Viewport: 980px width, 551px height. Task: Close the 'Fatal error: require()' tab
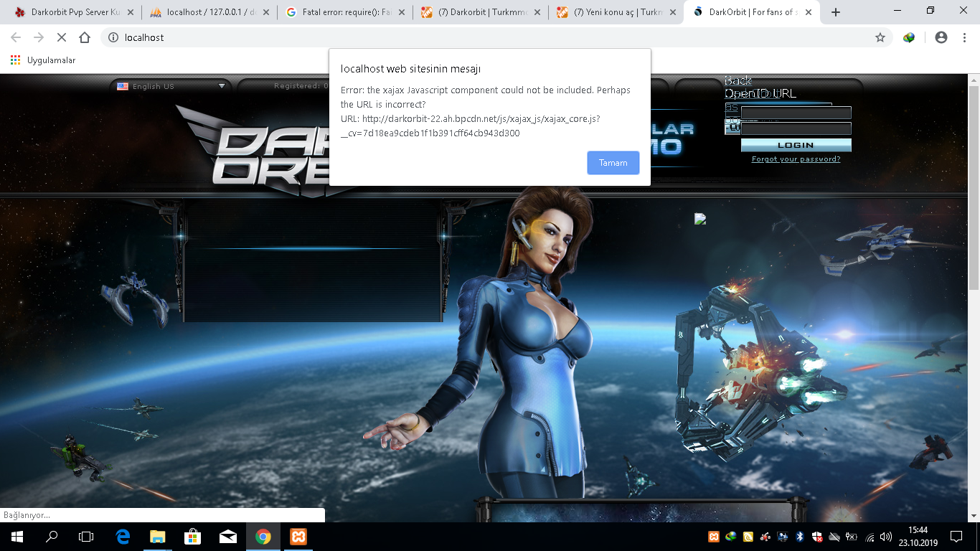coord(402,12)
